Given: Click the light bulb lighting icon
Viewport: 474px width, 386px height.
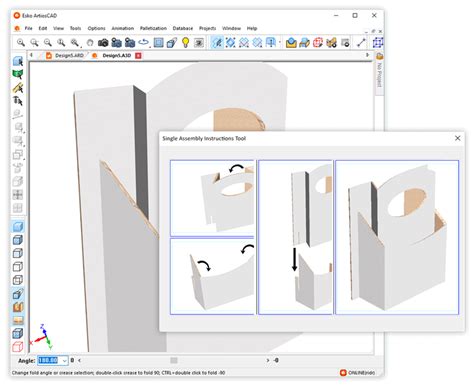Looking at the screenshot, I should [185, 43].
